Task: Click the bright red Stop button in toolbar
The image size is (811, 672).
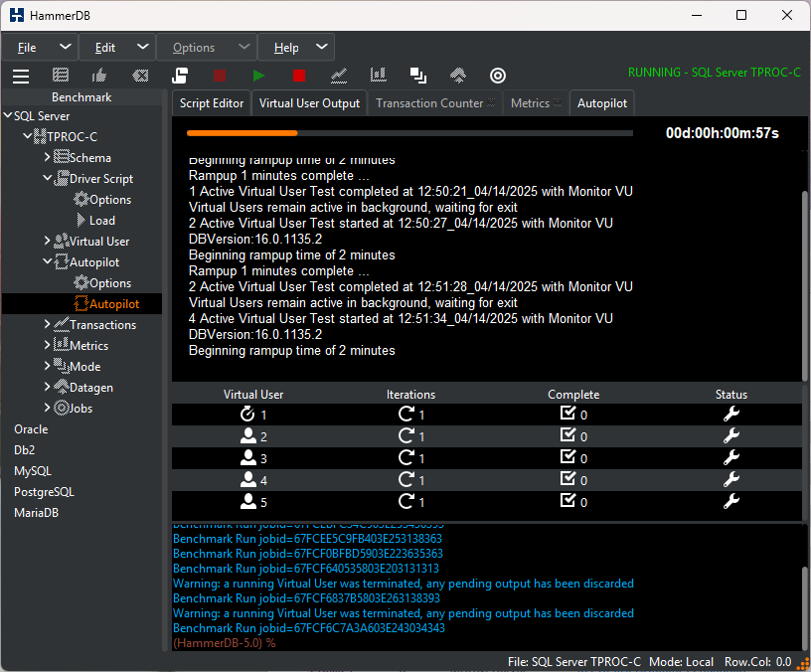Action: (x=299, y=76)
